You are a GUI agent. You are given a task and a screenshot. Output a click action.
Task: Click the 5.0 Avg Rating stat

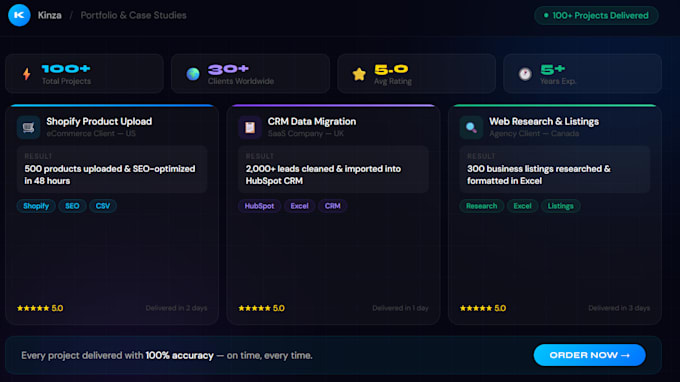coord(417,74)
